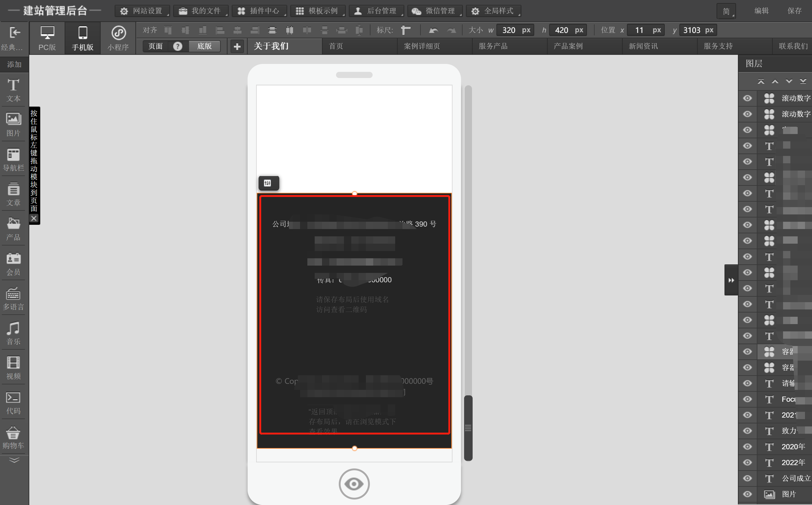The height and width of the screenshot is (505, 812).
Task: Hide the 2020年 text layer
Action: click(x=747, y=447)
